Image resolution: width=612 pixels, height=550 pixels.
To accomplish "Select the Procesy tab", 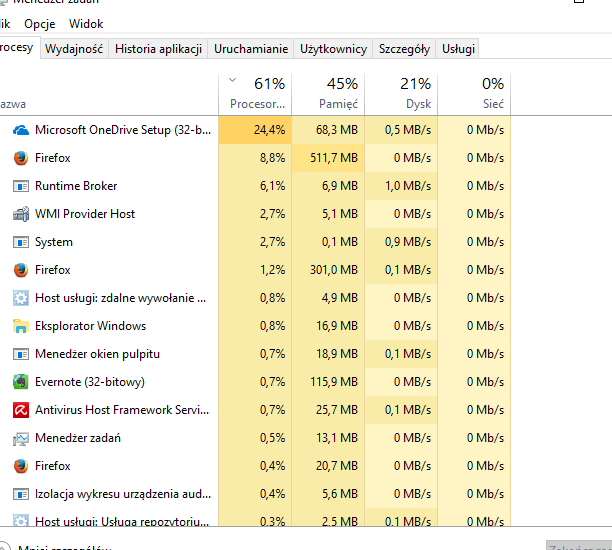I will 18,48.
